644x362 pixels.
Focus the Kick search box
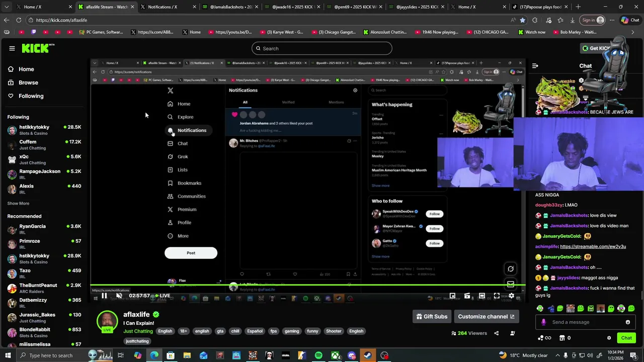point(322,48)
